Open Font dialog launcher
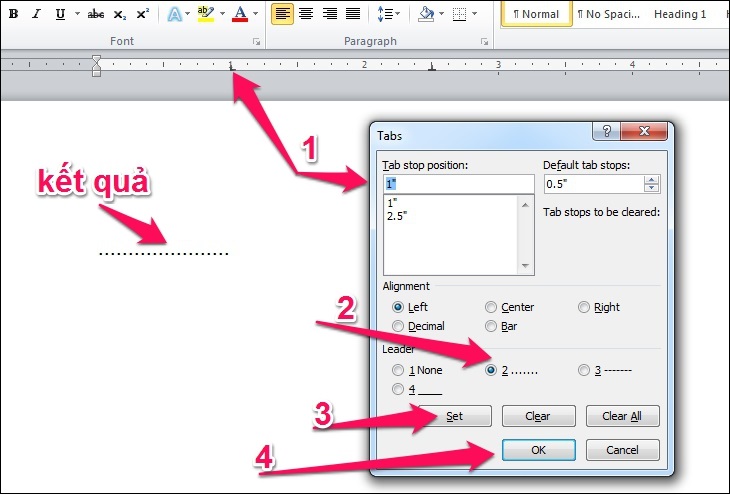 pos(256,42)
